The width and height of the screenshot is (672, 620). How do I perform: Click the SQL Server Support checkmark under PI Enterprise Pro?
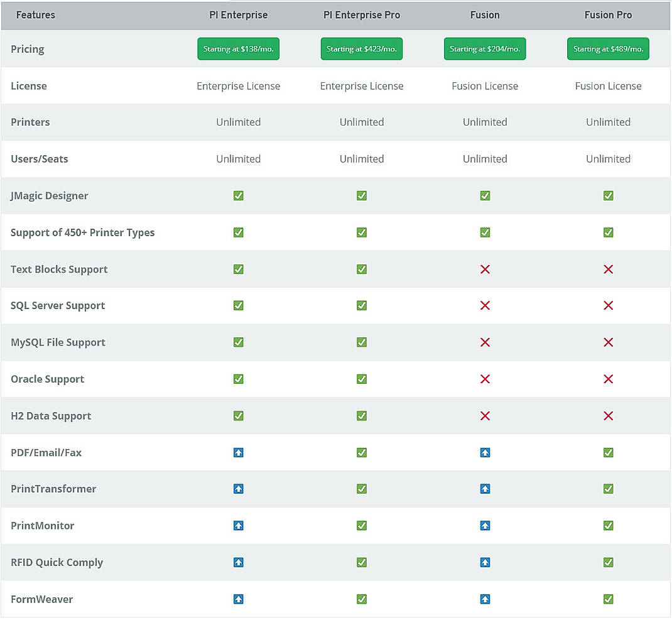(x=362, y=306)
